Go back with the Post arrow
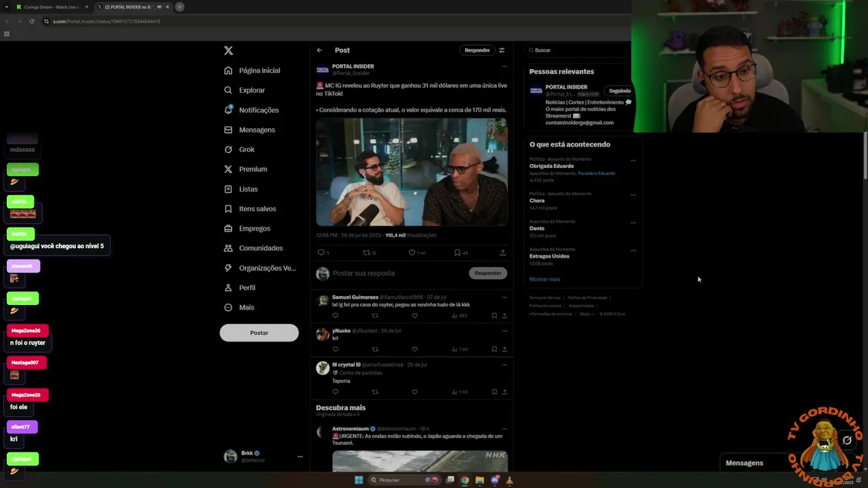The width and height of the screenshot is (868, 488). click(319, 50)
